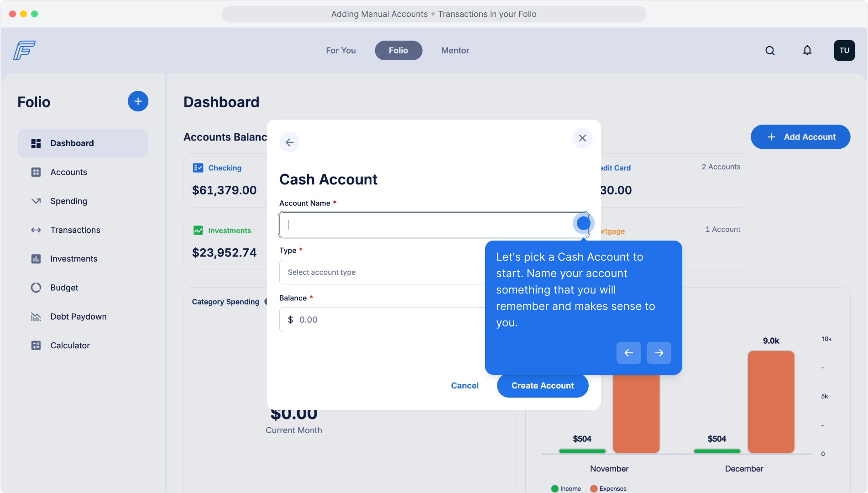Click Cancel in the Cash Account dialog
The width and height of the screenshot is (868, 493).
pyautogui.click(x=465, y=386)
